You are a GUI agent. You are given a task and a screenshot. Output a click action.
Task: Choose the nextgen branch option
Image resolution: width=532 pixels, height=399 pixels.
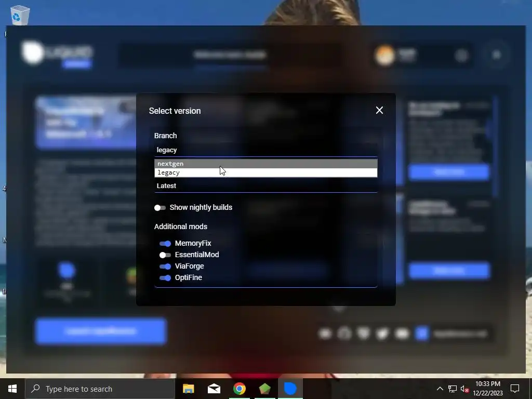pos(265,164)
